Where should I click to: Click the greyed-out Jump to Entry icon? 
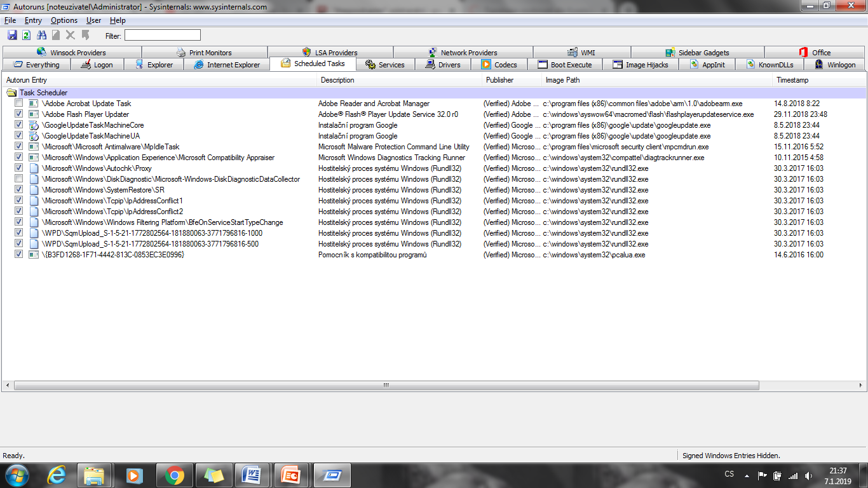[x=85, y=35]
